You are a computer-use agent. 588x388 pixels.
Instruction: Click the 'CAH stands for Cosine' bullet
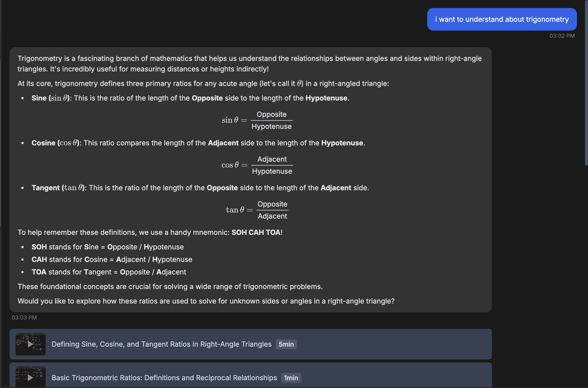click(x=112, y=259)
